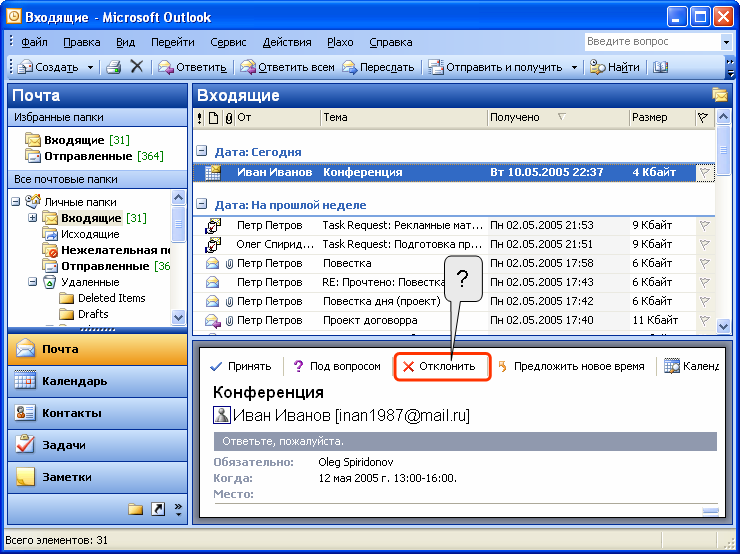Screen dimensions: 740x554
Task: Select Deleted Items folder
Action: (102, 298)
